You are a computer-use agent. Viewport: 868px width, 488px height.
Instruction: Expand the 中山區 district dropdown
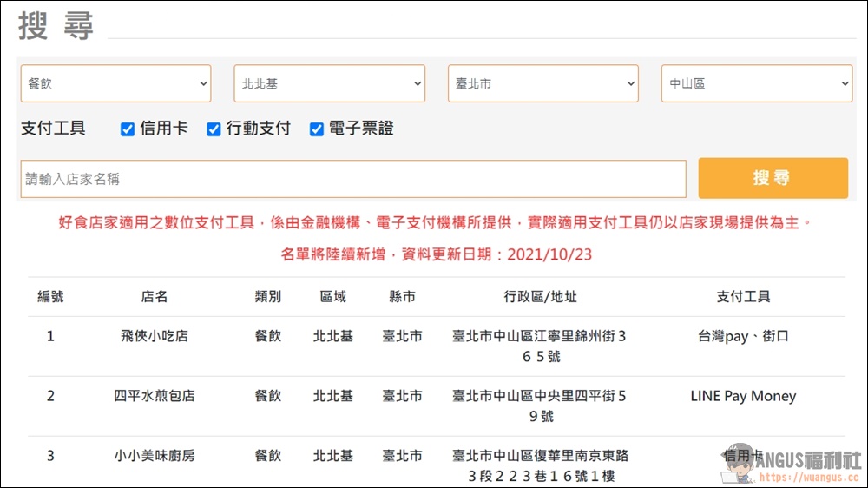[x=757, y=83]
